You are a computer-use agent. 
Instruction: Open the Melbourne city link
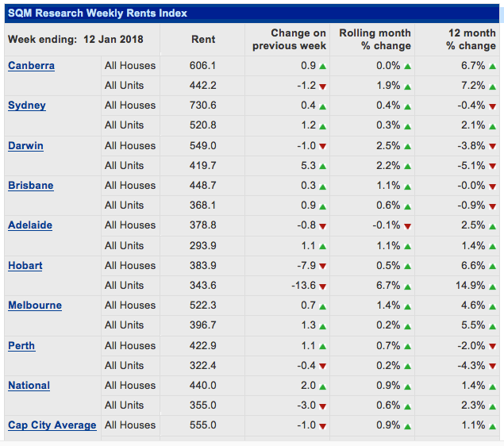(x=35, y=305)
